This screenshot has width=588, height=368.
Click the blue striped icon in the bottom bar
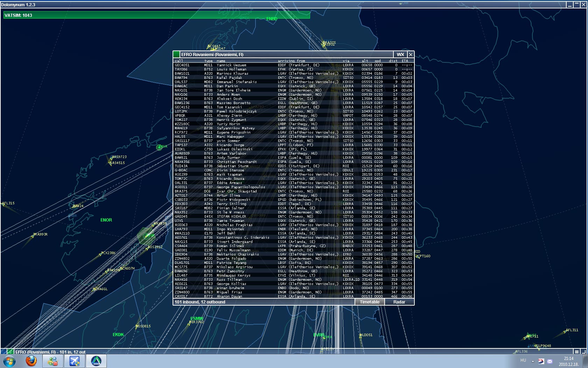[x=3, y=352]
